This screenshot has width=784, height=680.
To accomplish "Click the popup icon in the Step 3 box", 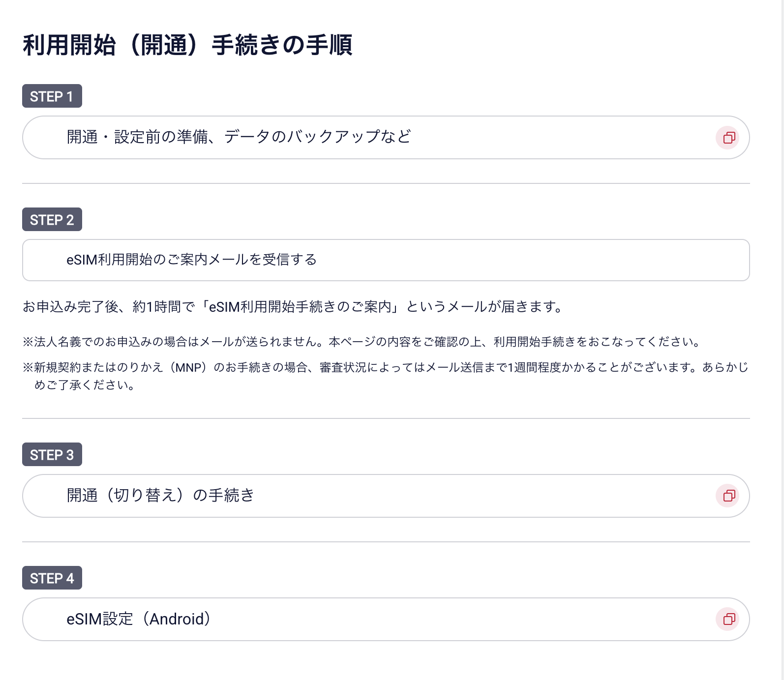I will tap(728, 496).
